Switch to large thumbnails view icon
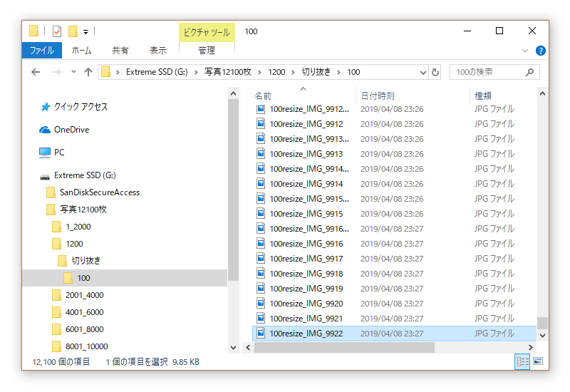Screen dimensions: 570x392 [x=538, y=361]
